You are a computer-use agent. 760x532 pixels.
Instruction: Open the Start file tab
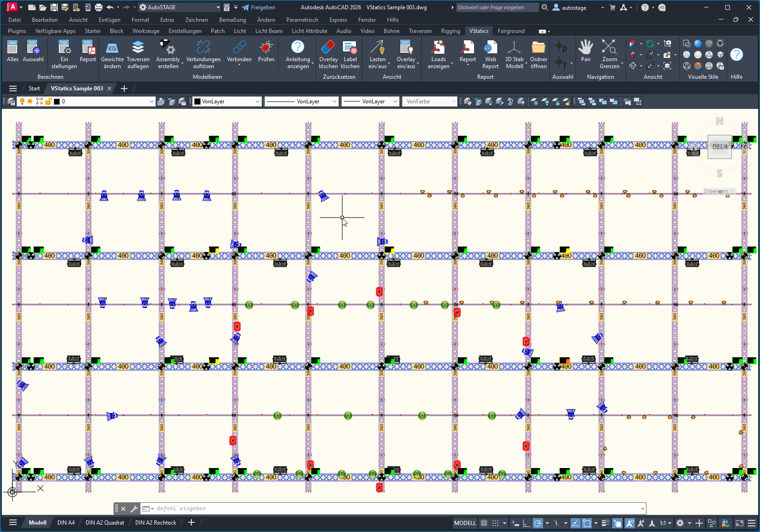[x=34, y=89]
